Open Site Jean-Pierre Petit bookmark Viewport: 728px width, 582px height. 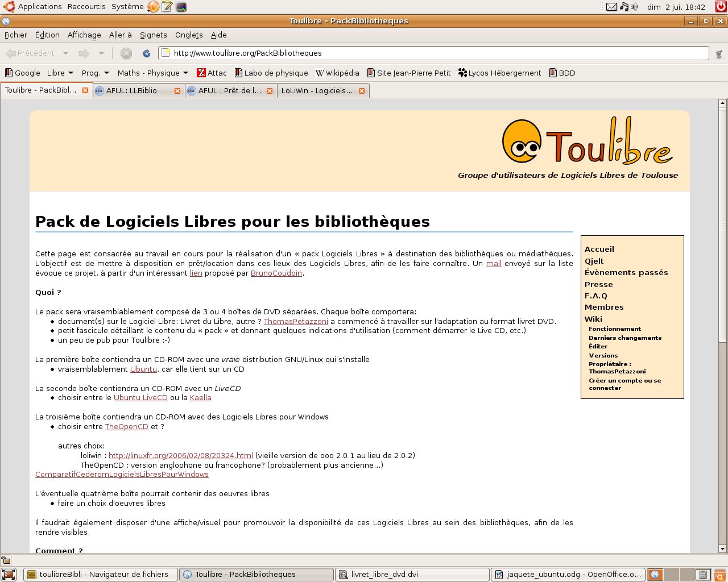(x=409, y=73)
